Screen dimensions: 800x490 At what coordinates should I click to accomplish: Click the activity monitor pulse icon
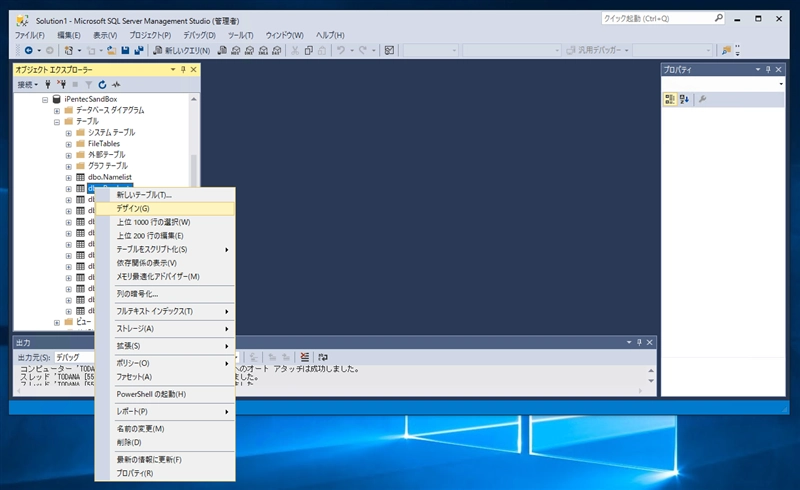click(116, 84)
